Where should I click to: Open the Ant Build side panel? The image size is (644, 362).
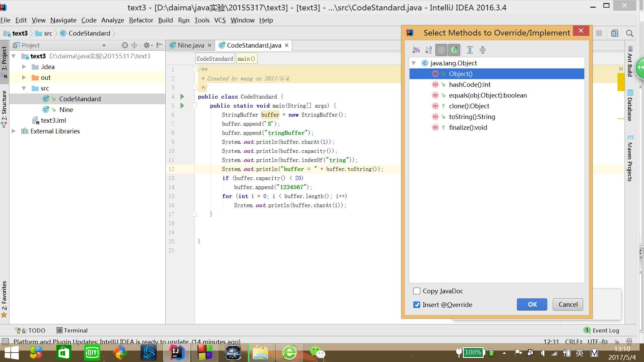tap(630, 61)
